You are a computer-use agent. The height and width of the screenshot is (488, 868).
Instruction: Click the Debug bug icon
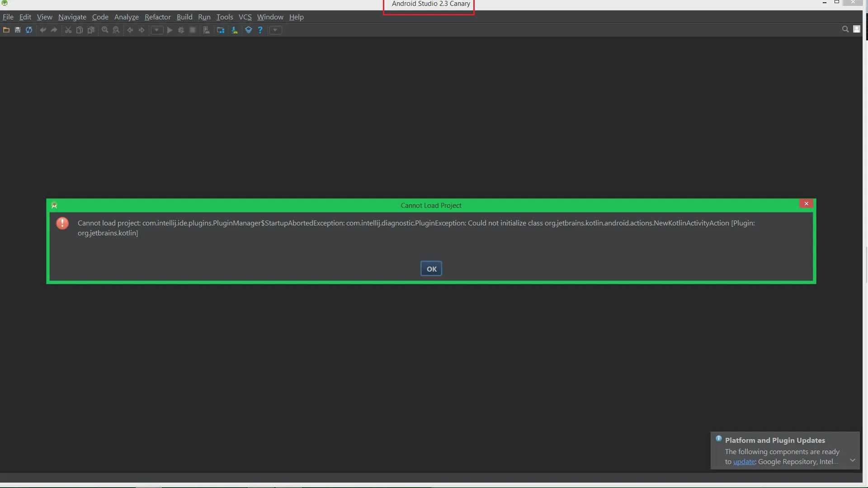(x=181, y=30)
